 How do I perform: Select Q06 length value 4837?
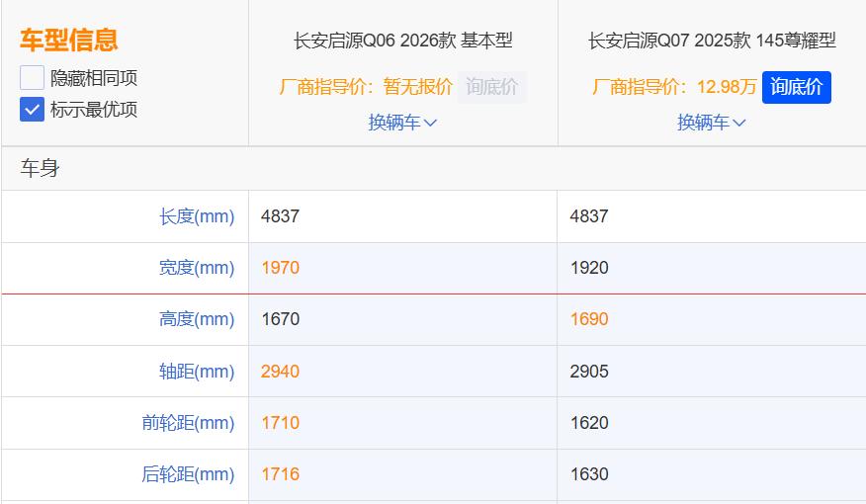pos(281,216)
